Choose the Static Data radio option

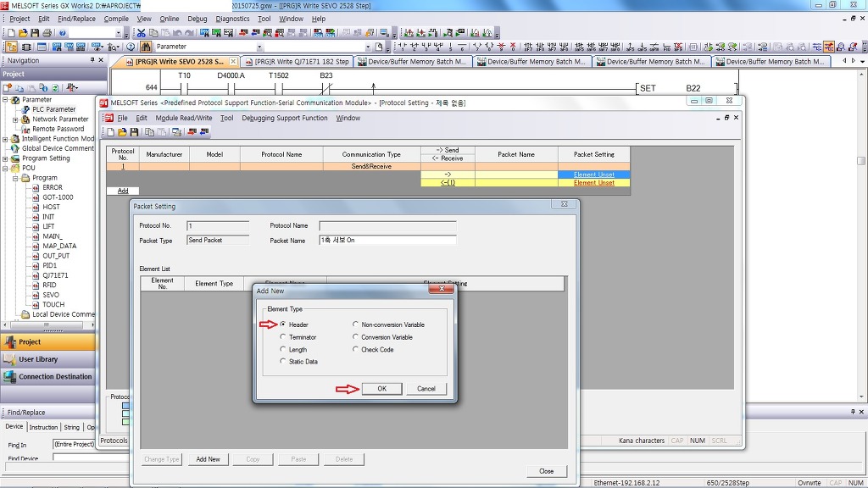click(283, 362)
